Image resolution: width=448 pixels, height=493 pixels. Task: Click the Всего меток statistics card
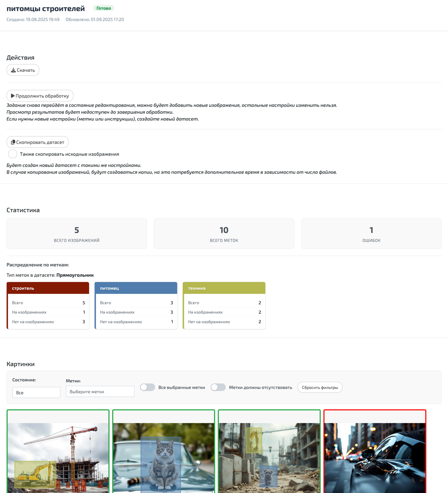point(224,233)
